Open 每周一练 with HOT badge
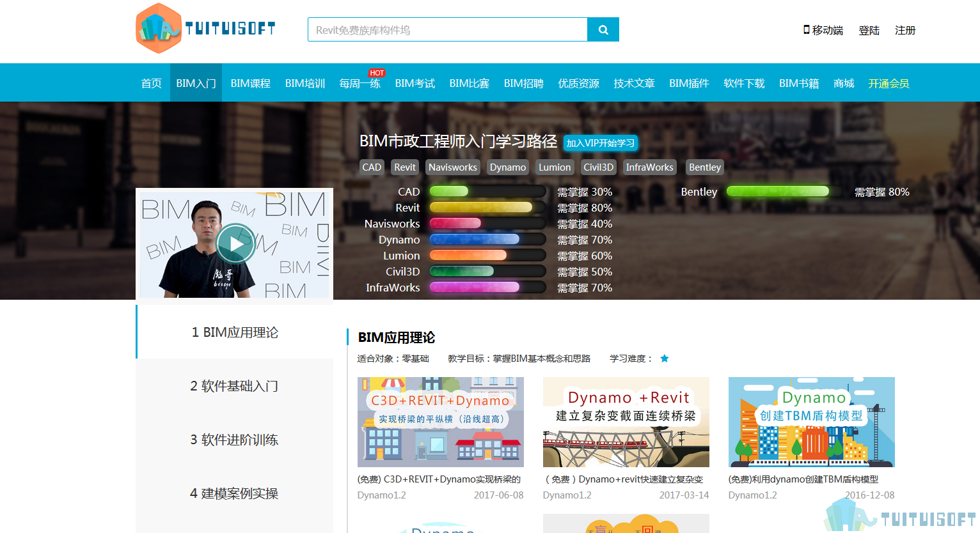Viewport: 980px width, 533px height. point(360,83)
